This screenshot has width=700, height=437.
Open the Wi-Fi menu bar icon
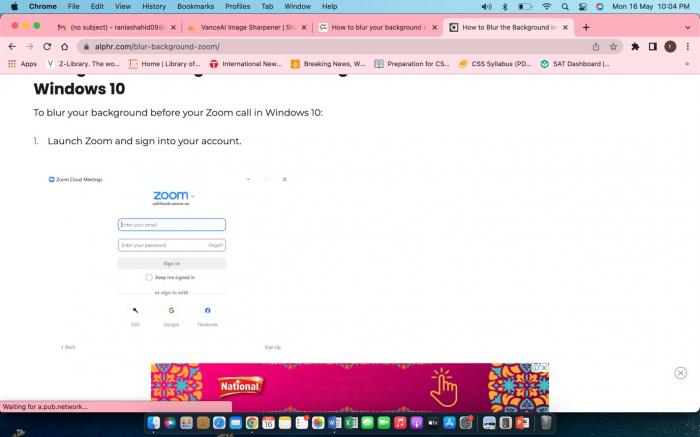pos(546,6)
